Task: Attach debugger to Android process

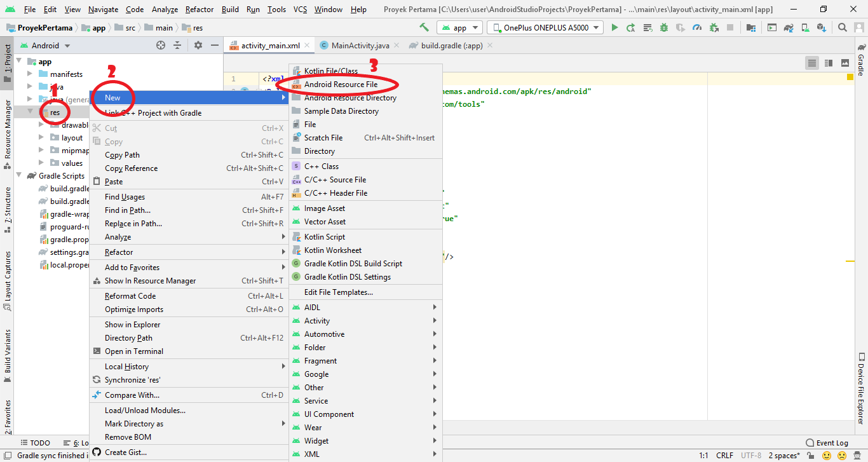Action: click(x=715, y=27)
